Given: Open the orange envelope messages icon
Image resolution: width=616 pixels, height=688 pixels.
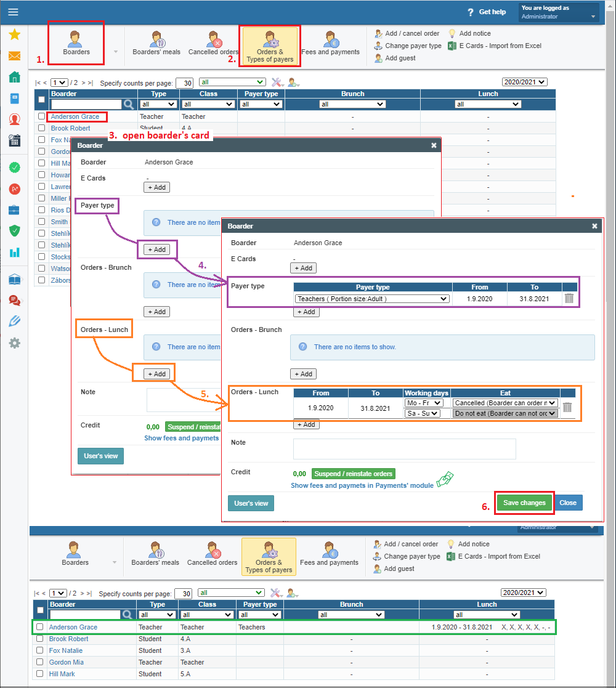Looking at the screenshot, I should [x=15, y=55].
